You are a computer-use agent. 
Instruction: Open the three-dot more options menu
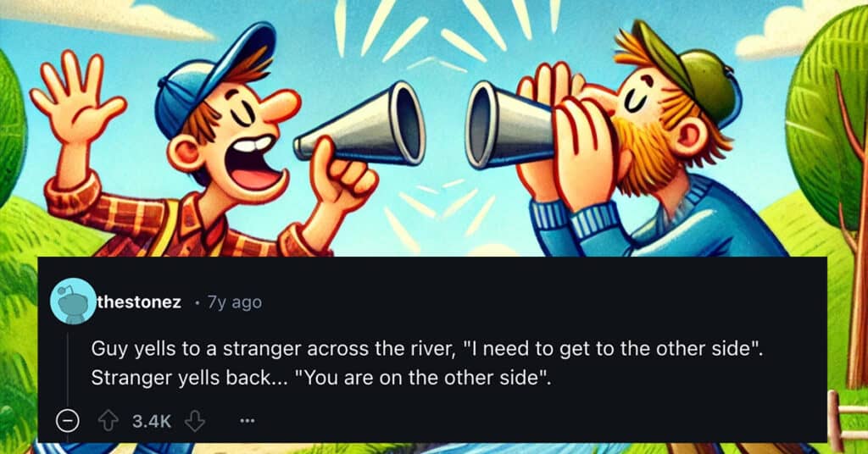click(248, 421)
